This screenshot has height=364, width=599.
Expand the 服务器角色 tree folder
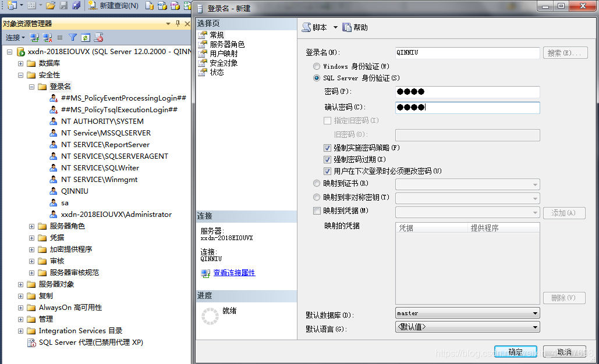point(31,226)
